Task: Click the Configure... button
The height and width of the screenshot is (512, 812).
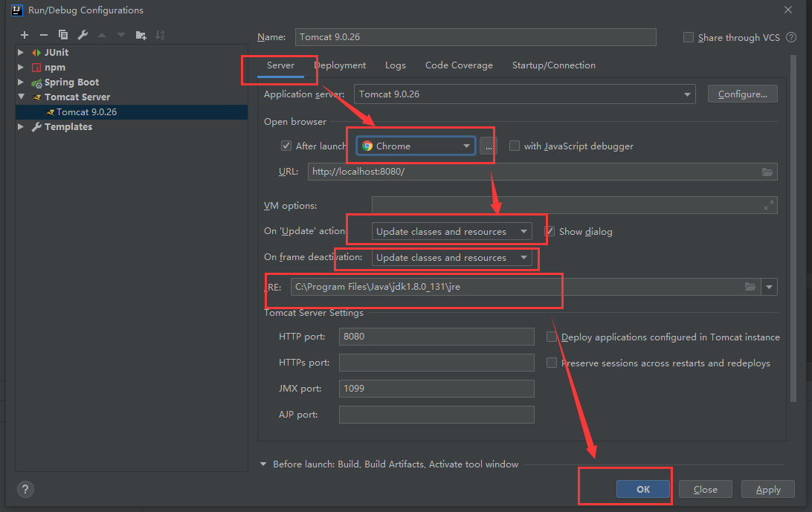Action: pos(743,94)
